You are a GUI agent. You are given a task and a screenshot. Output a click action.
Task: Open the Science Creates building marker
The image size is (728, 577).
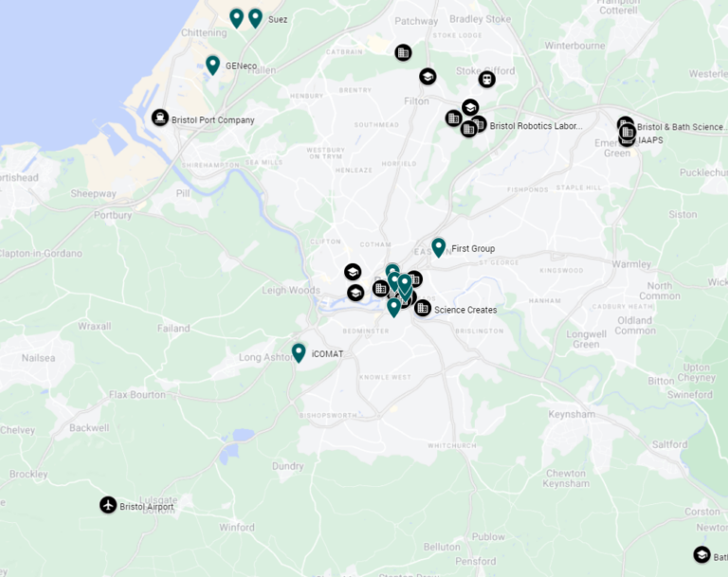423,308
